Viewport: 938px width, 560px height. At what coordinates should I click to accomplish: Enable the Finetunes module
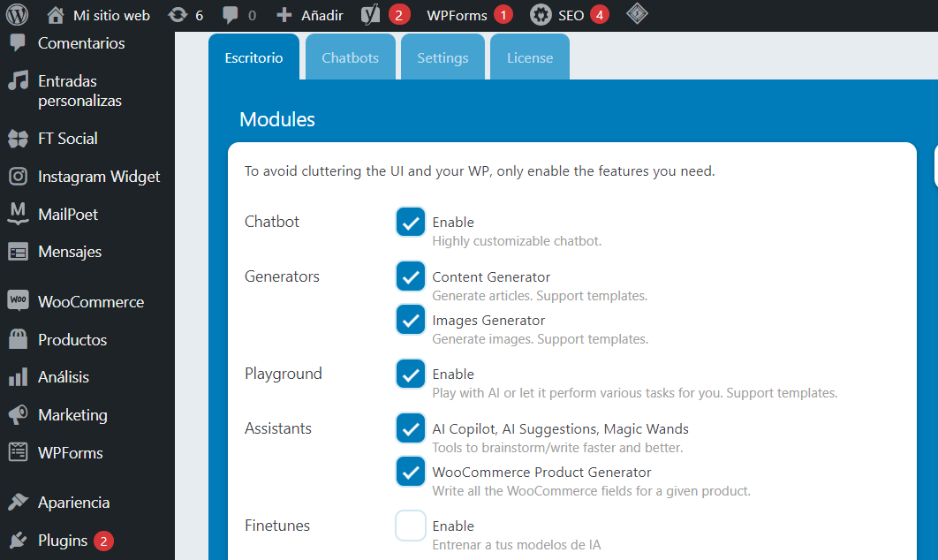point(410,525)
